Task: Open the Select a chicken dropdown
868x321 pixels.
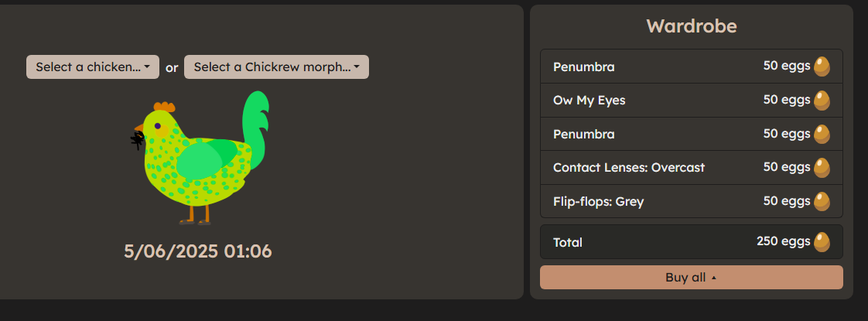Action: click(x=93, y=67)
